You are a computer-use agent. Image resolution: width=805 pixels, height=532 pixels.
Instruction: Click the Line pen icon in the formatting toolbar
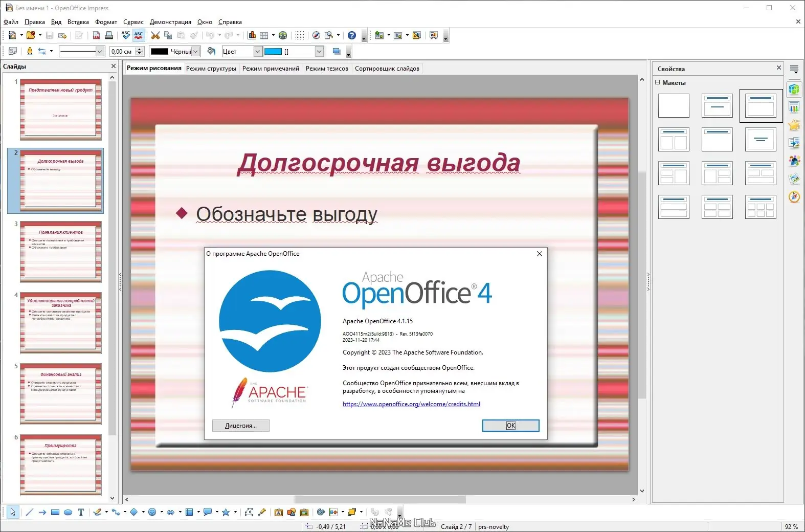tap(30, 51)
